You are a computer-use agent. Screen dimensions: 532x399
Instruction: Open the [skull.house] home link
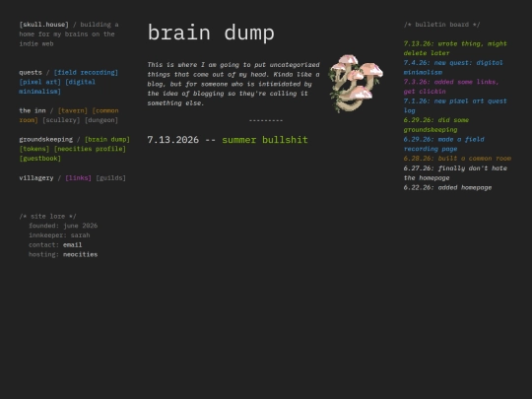tap(43, 25)
